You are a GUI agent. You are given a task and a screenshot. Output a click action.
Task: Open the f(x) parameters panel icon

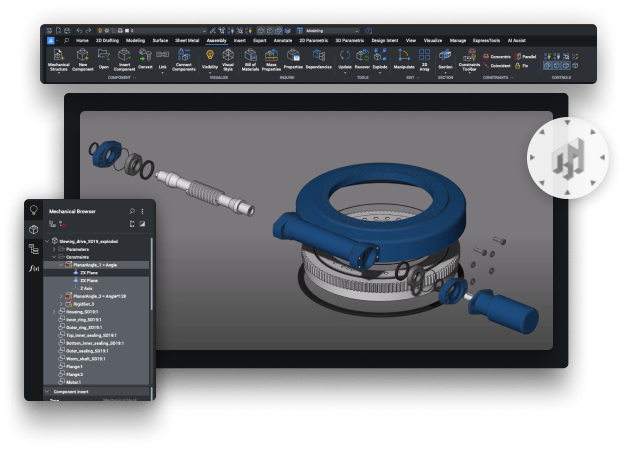pyautogui.click(x=34, y=269)
